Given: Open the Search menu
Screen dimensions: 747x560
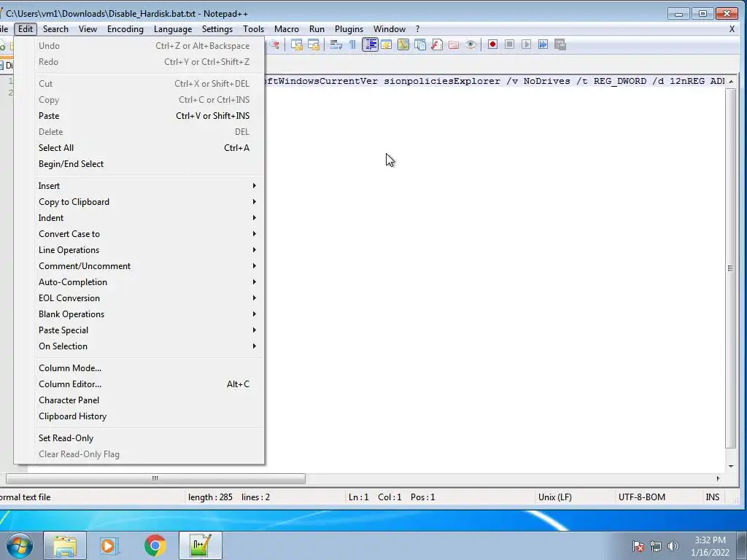Looking at the screenshot, I should pyautogui.click(x=55, y=29).
